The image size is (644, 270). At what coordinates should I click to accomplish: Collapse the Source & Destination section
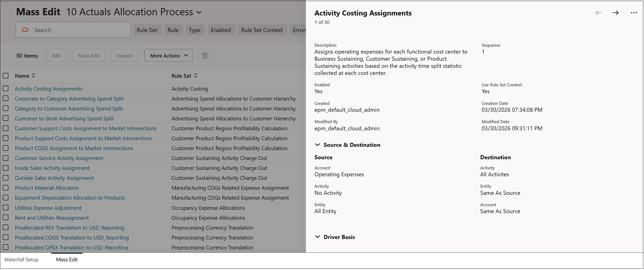pos(317,145)
